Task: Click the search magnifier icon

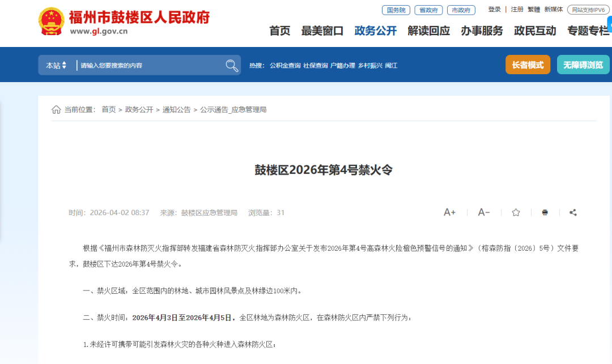Action: coord(232,66)
